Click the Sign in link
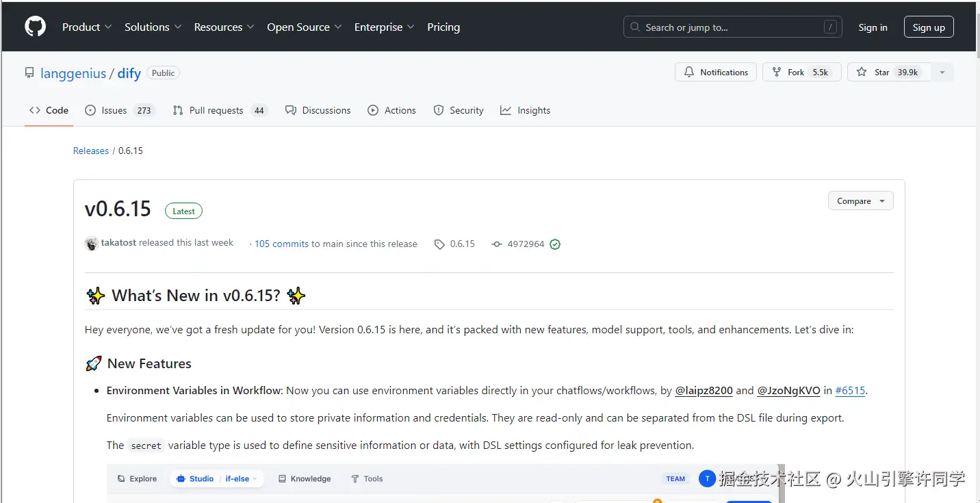The width and height of the screenshot is (980, 503). pyautogui.click(x=873, y=27)
